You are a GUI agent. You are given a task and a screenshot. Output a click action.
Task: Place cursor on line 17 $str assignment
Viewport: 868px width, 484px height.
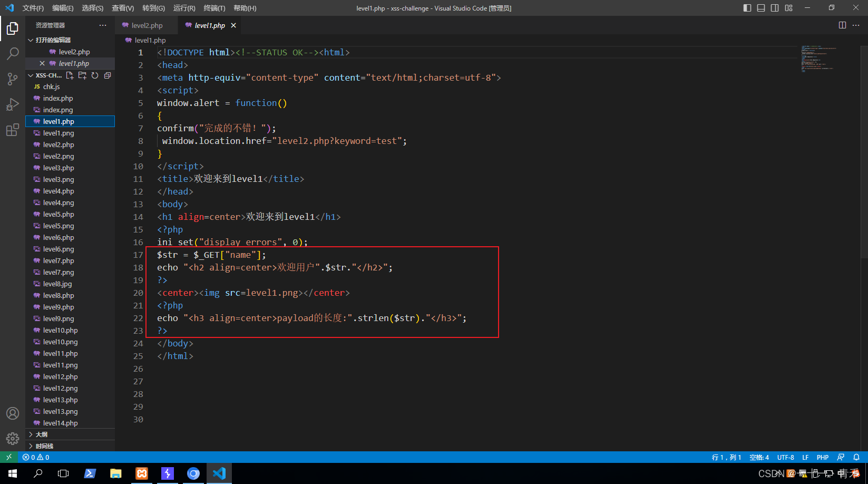211,255
